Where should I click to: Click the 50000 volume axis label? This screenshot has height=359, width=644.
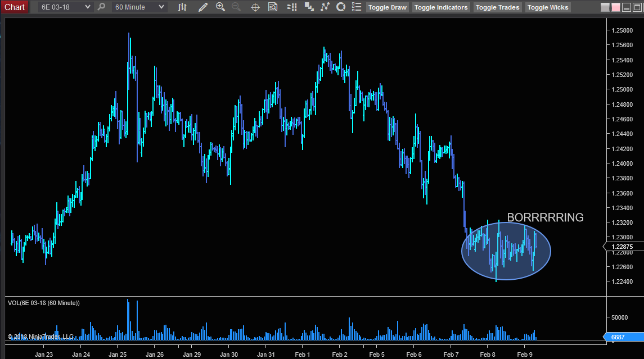point(619,317)
